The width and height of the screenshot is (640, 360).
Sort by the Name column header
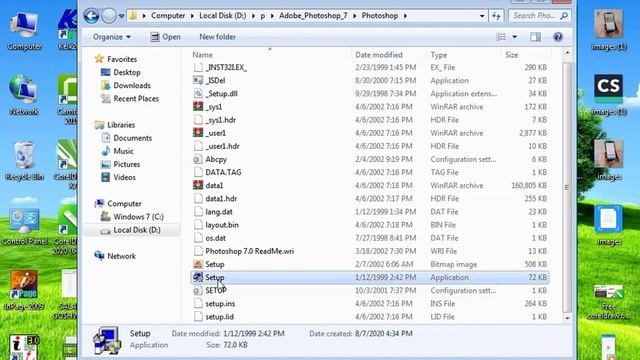click(202, 55)
